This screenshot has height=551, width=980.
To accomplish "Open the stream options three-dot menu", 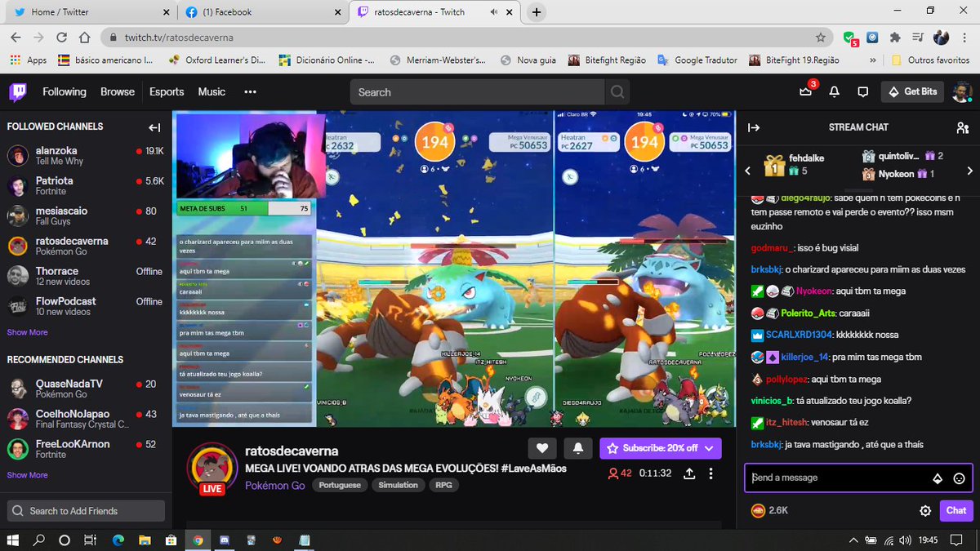I will pyautogui.click(x=711, y=473).
